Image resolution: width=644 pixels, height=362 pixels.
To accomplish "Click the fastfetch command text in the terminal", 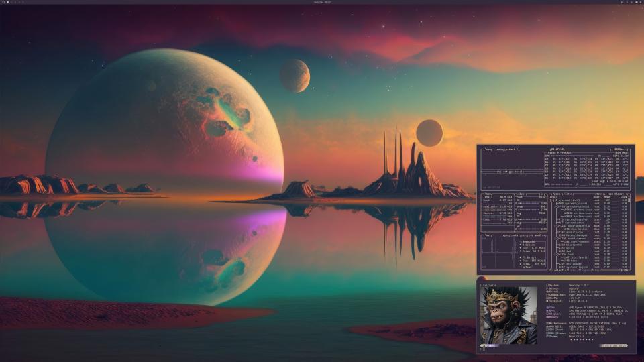I will (x=490, y=286).
